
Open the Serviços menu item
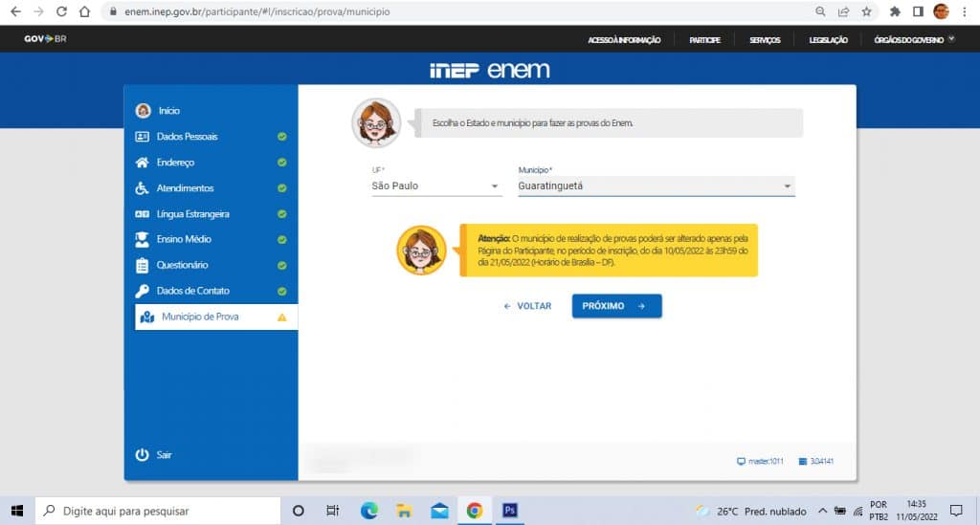pyautogui.click(x=765, y=40)
